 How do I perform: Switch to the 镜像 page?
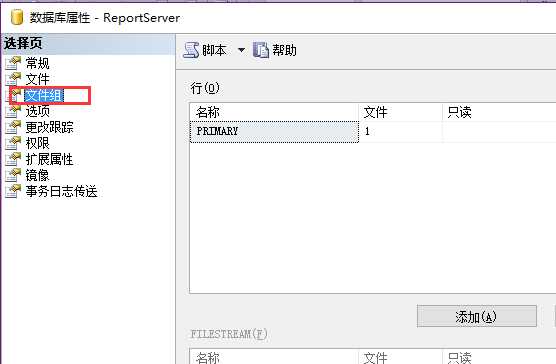[37, 175]
